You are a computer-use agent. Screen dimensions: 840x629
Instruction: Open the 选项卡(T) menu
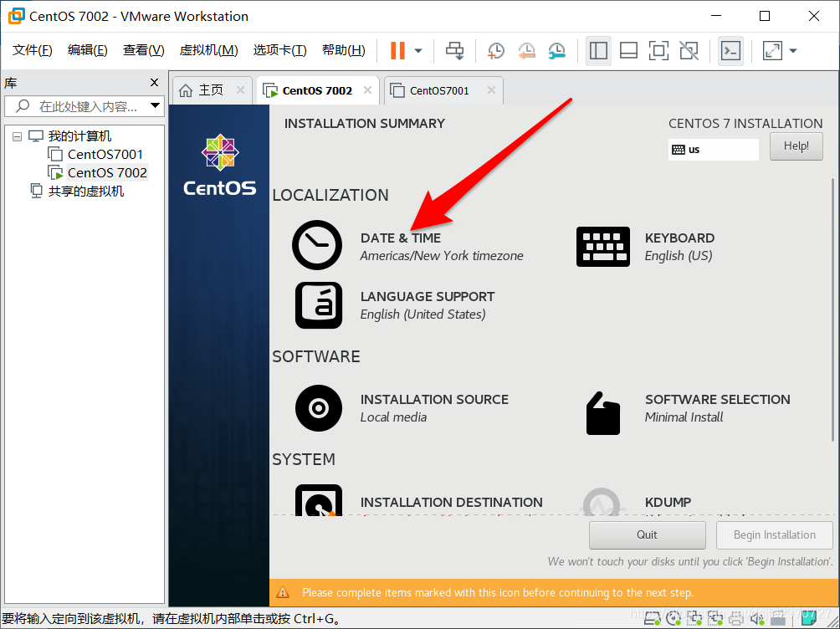coord(279,50)
